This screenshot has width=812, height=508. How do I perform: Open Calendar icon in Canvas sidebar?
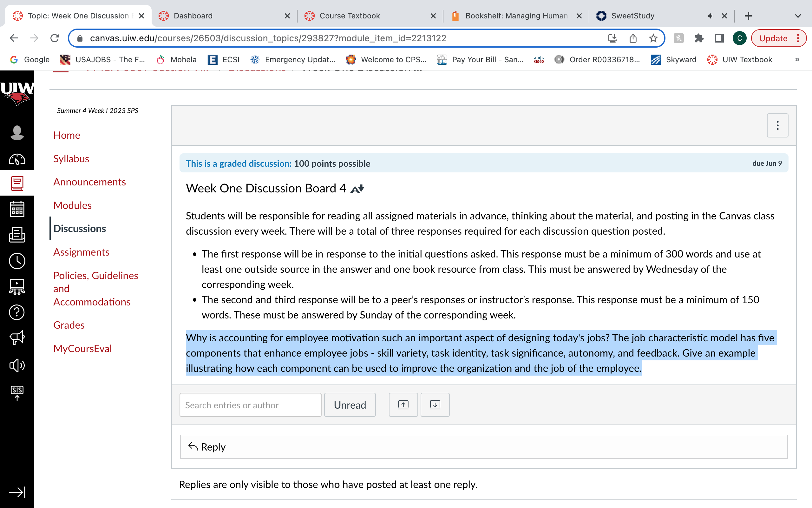click(x=17, y=209)
